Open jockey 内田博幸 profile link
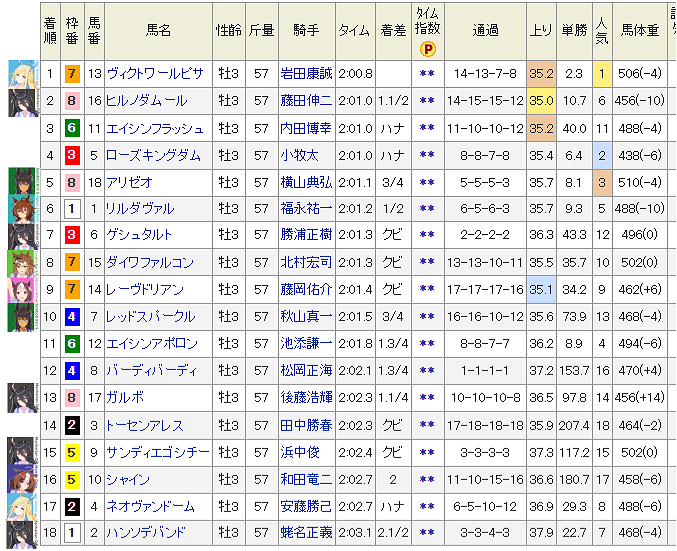Viewport: 677px width, 551px height. point(307,129)
